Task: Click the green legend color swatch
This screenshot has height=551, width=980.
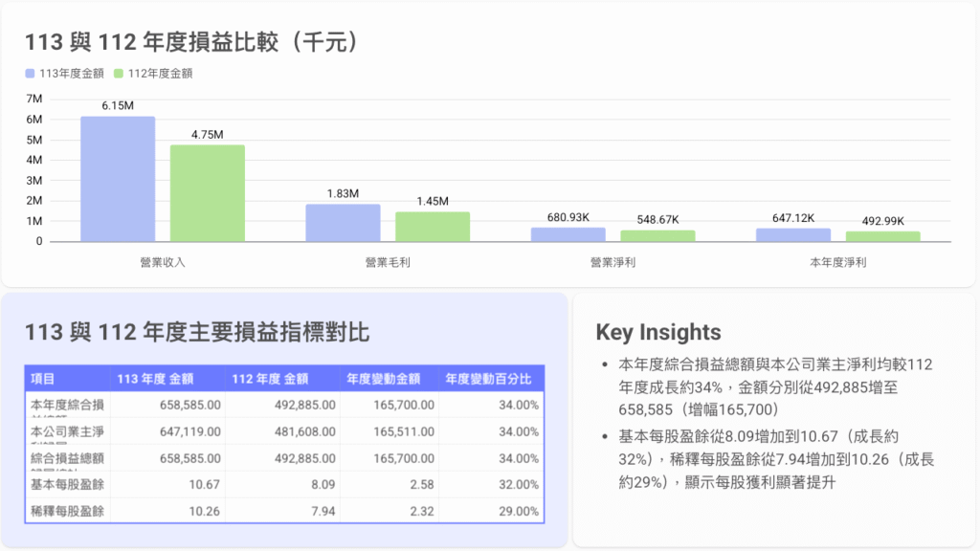Action: tap(119, 73)
